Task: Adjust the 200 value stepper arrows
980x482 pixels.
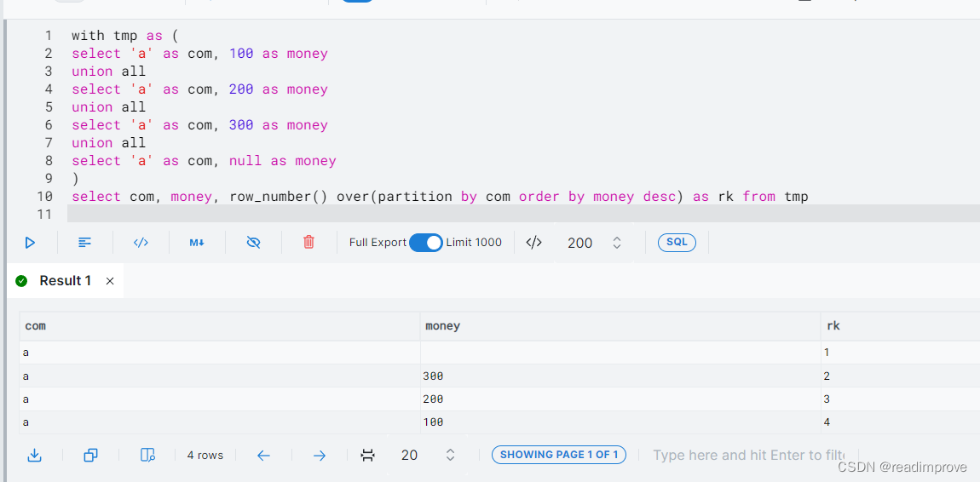Action: 617,242
